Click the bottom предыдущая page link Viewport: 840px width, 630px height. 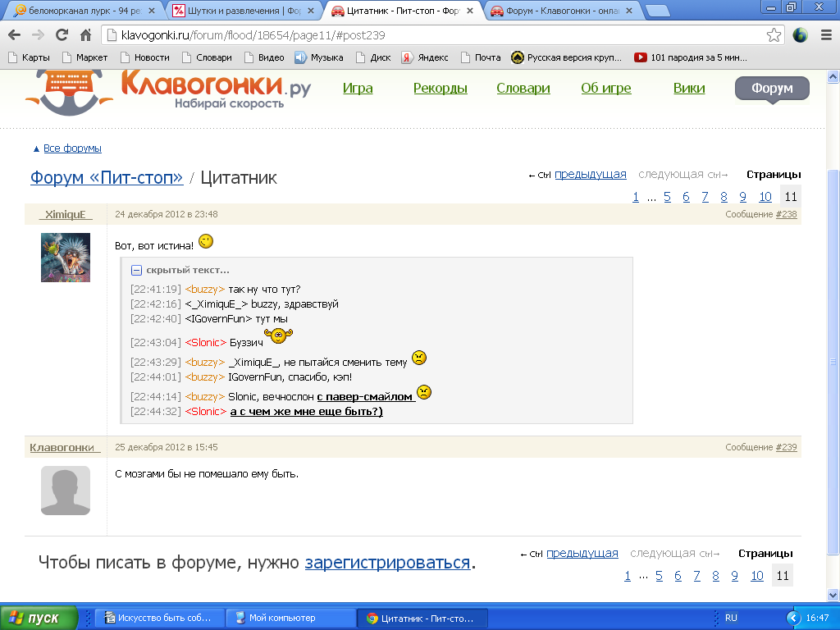[582, 554]
